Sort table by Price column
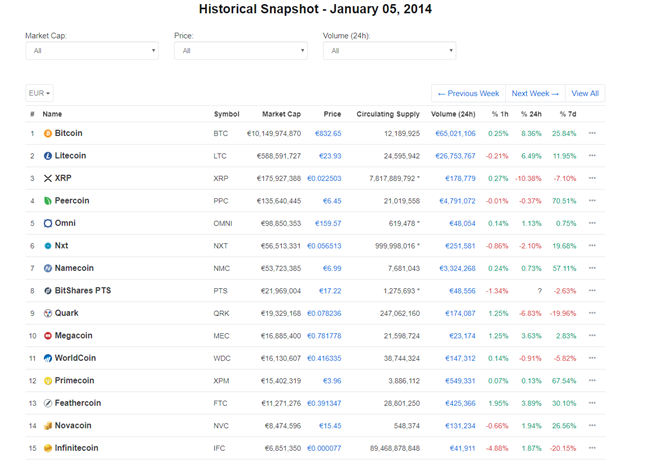The height and width of the screenshot is (462, 664). coord(332,114)
